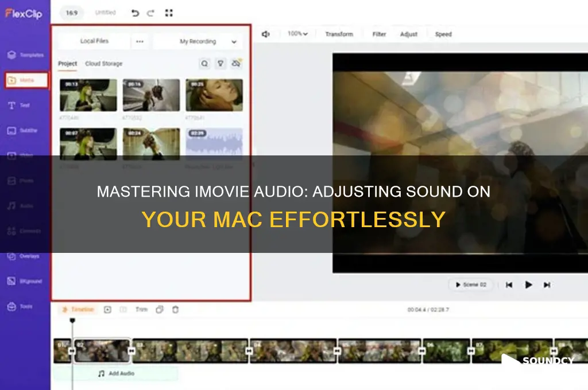Select the 00:24 media thumbnail
The image size is (588, 390).
(151, 144)
